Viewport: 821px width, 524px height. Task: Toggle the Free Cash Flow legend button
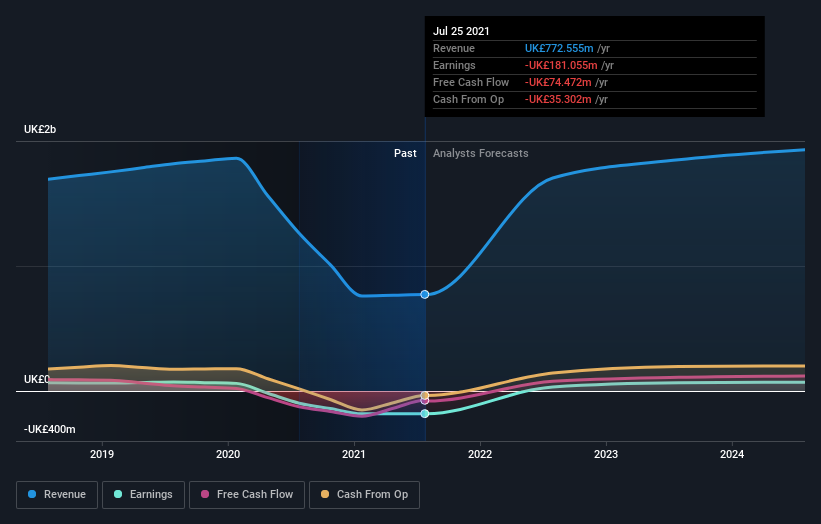point(247,495)
